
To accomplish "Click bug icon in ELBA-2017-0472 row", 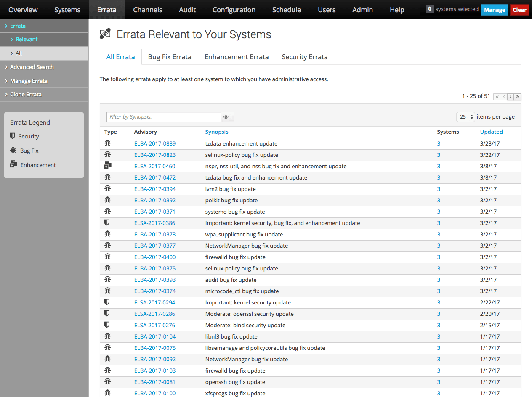I will point(108,177).
